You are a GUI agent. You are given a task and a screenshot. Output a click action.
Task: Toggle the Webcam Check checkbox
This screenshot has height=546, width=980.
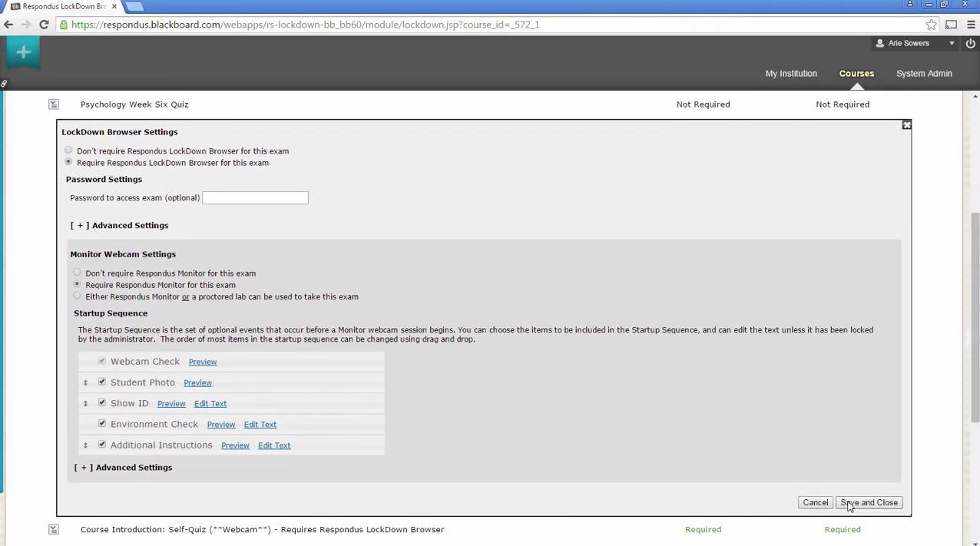coord(102,361)
